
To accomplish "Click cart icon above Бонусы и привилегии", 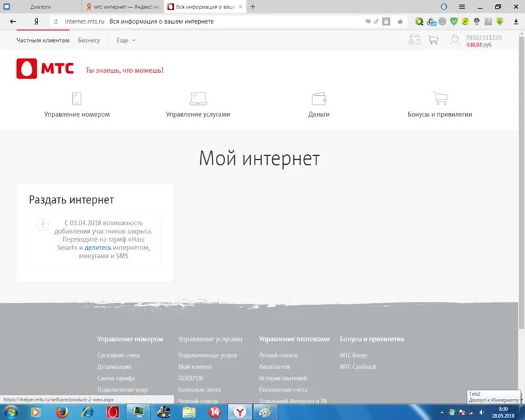I will (440, 98).
